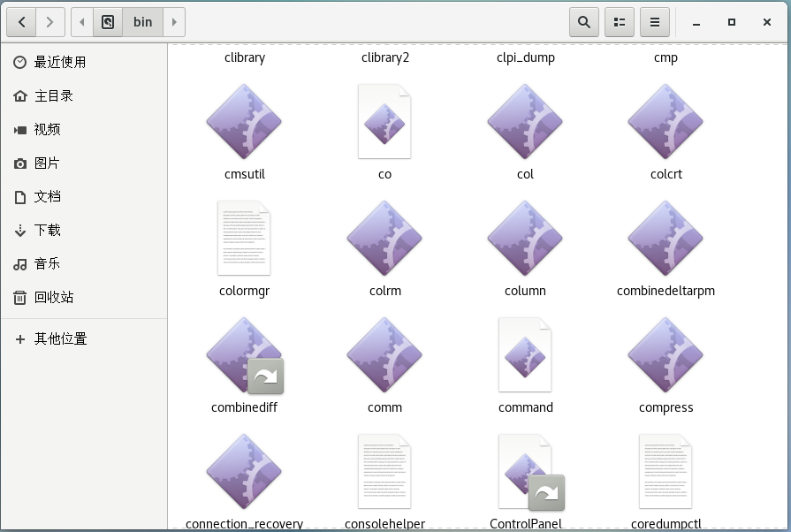The width and height of the screenshot is (791, 532).
Task: Go forward with the right arrow button
Action: click(50, 22)
